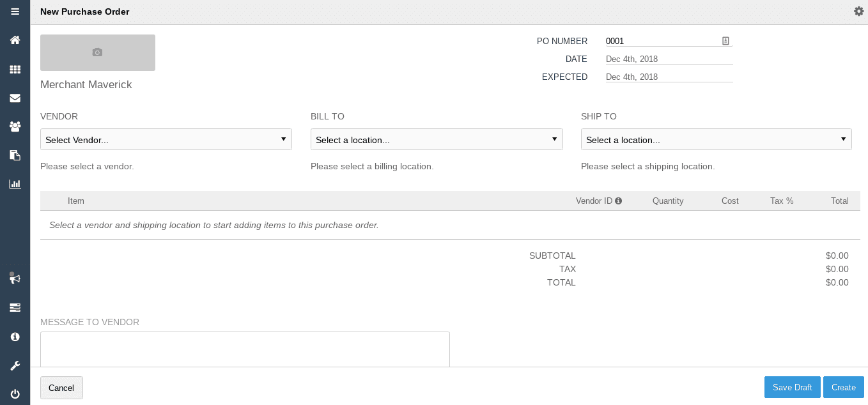
Task: Click the Vendor ID info icon
Action: (618, 201)
